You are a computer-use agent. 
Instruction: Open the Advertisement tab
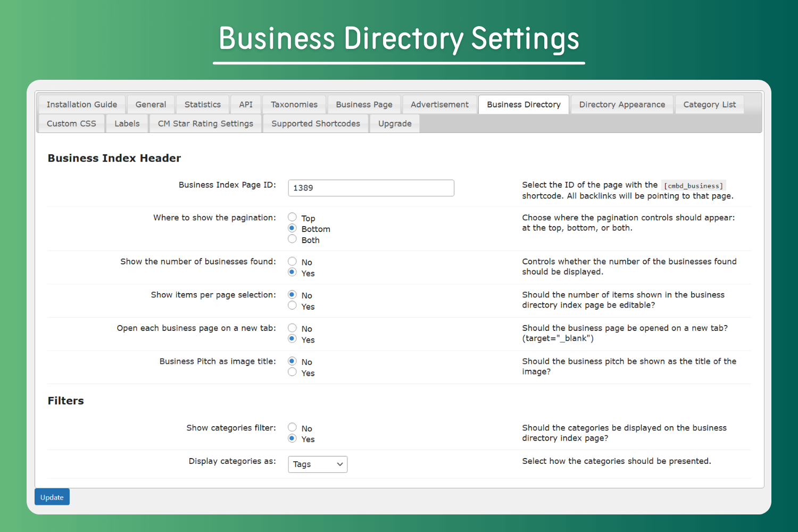click(439, 105)
